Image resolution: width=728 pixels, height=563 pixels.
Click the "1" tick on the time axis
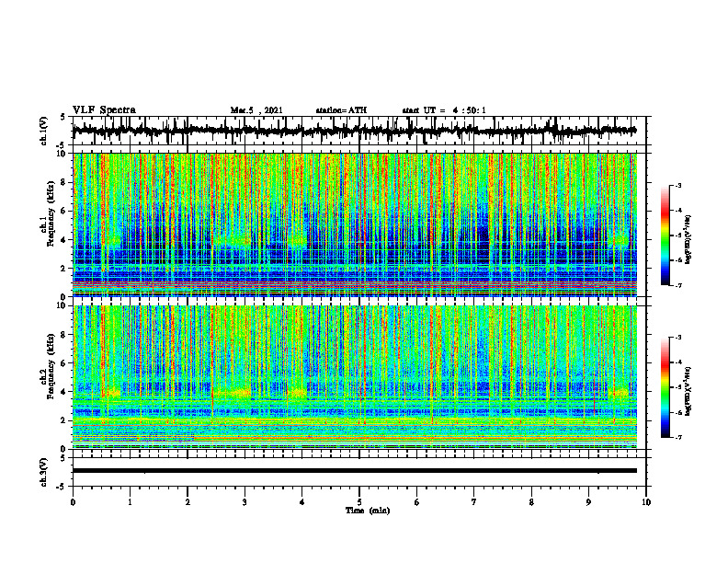click(130, 502)
